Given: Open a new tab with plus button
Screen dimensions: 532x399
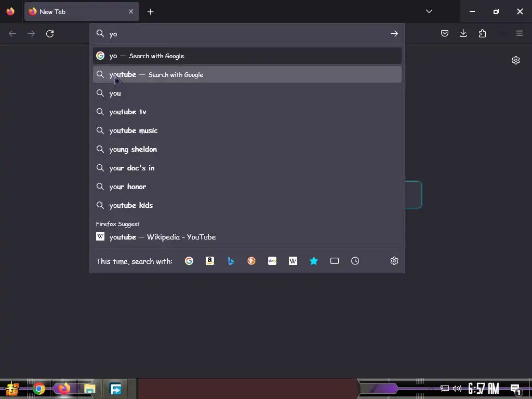Looking at the screenshot, I should pos(150,12).
